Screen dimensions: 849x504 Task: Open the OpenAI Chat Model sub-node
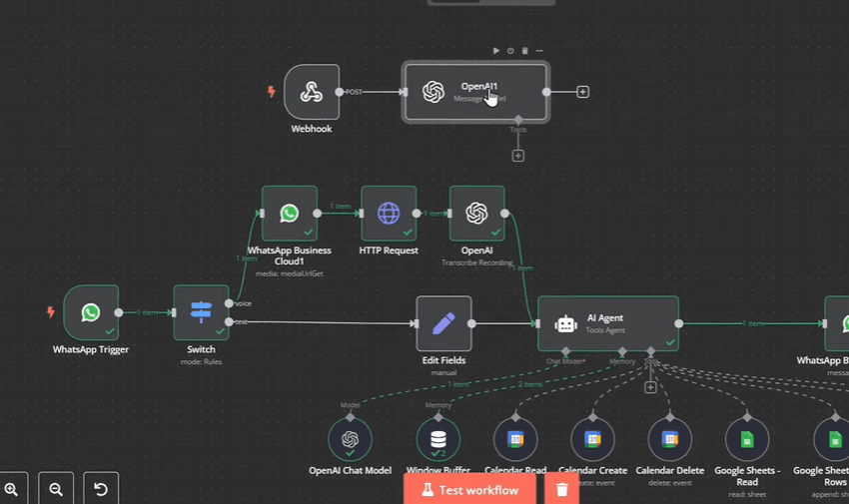click(x=351, y=439)
